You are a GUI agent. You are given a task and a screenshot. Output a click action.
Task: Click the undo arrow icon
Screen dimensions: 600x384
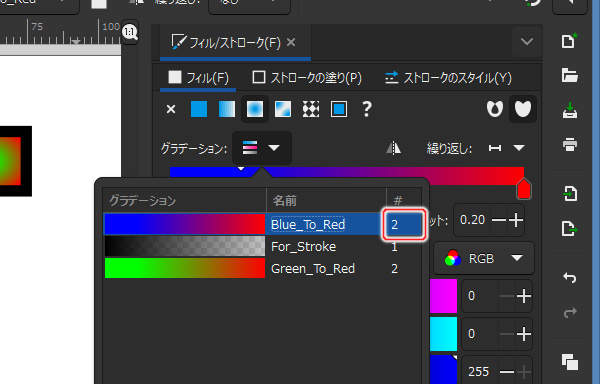[x=569, y=277]
